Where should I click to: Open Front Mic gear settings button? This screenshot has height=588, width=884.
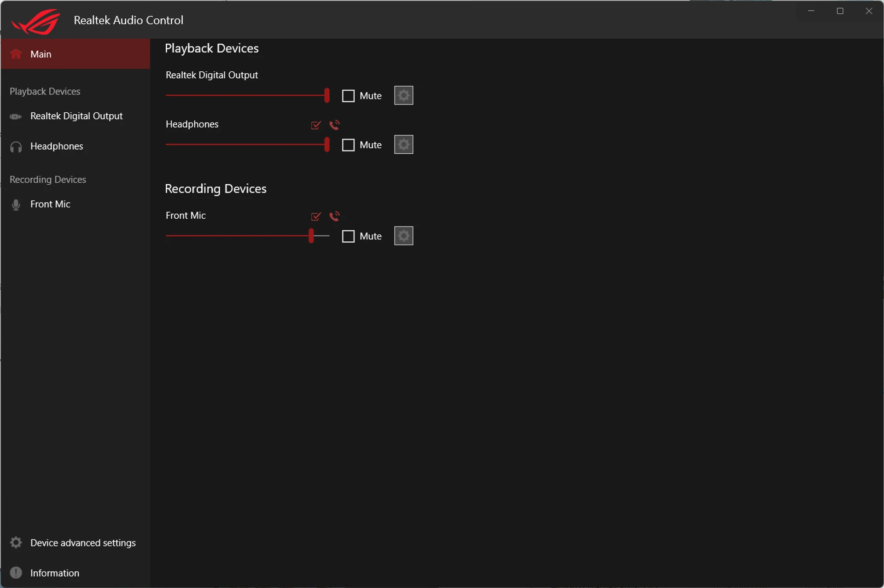point(403,236)
